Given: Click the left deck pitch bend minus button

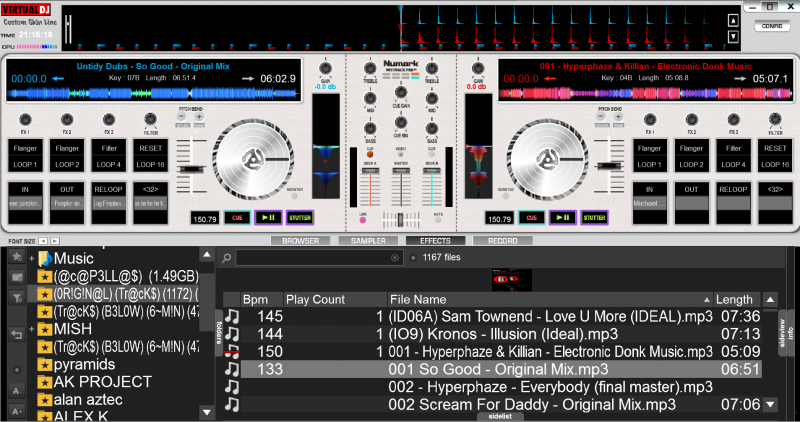Looking at the screenshot, I should [x=181, y=117].
